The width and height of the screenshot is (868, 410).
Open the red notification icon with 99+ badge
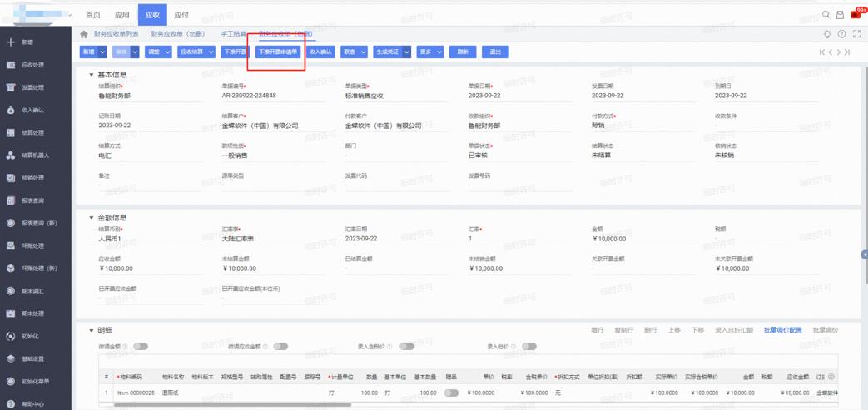tap(856, 14)
